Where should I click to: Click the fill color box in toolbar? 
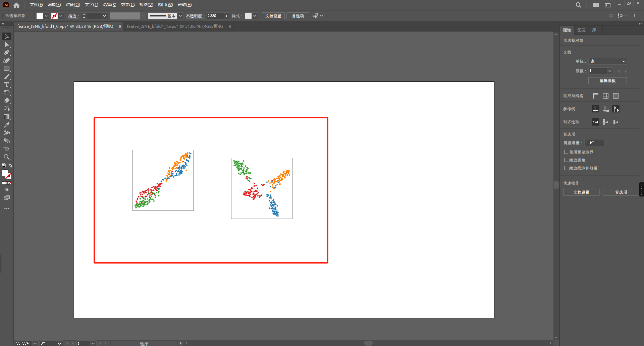click(5, 173)
